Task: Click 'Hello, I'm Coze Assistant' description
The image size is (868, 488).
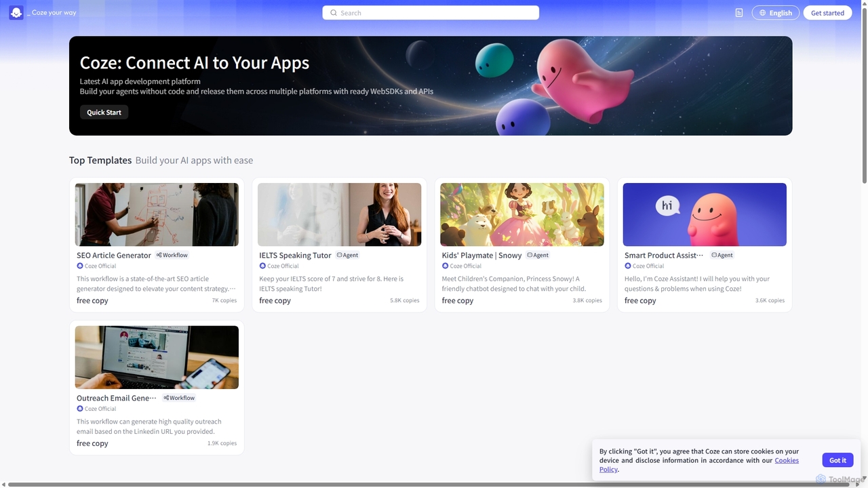Action: pos(697,283)
